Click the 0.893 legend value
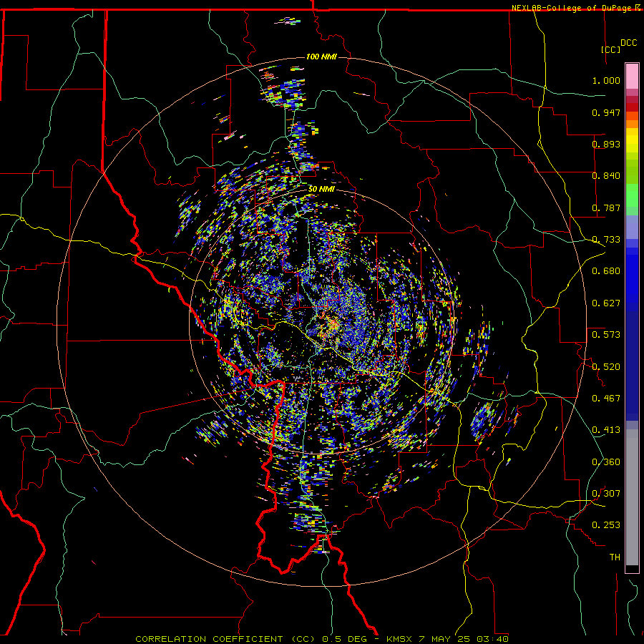 pos(606,144)
